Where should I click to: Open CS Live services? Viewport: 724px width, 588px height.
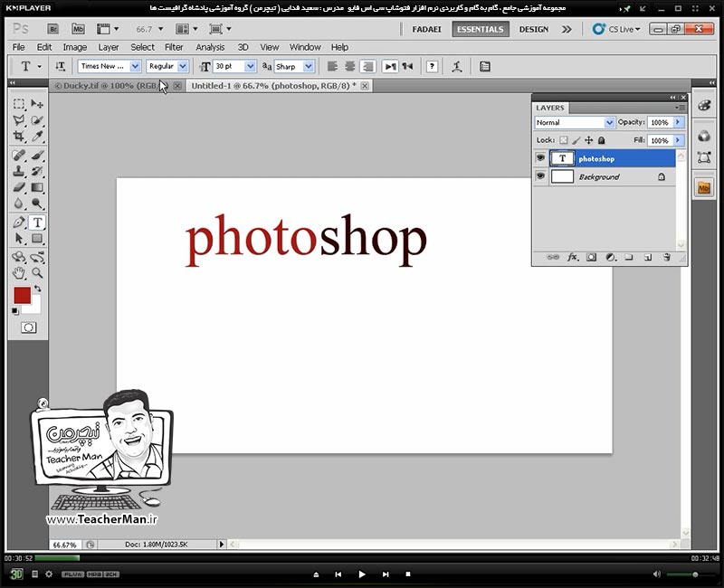point(617,29)
